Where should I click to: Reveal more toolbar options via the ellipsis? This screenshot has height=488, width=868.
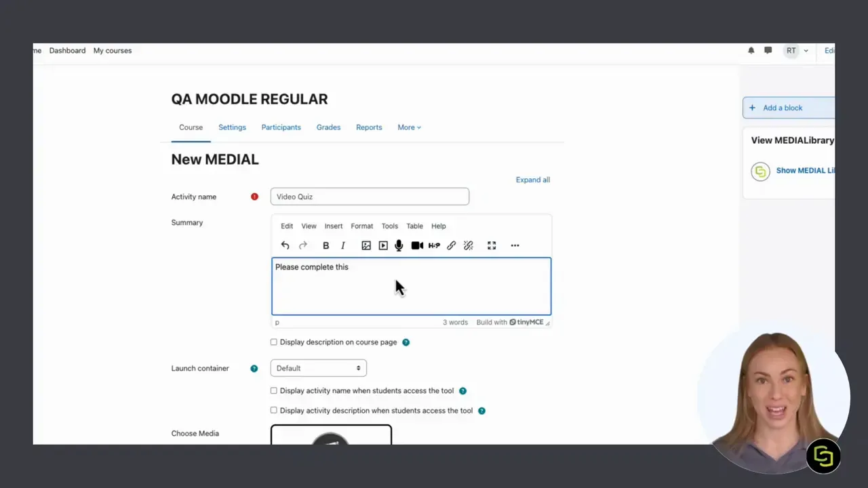515,245
